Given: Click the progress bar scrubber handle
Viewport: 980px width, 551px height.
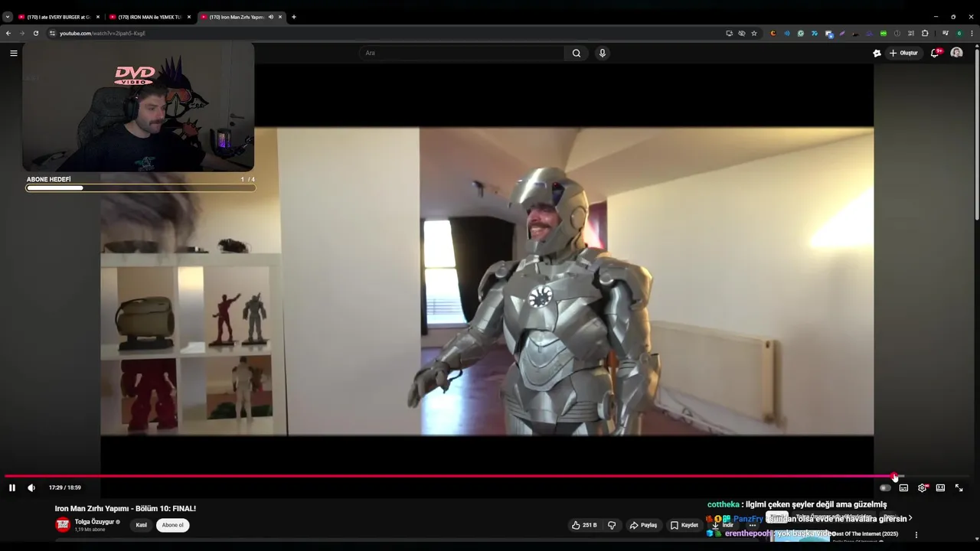Looking at the screenshot, I should (894, 476).
